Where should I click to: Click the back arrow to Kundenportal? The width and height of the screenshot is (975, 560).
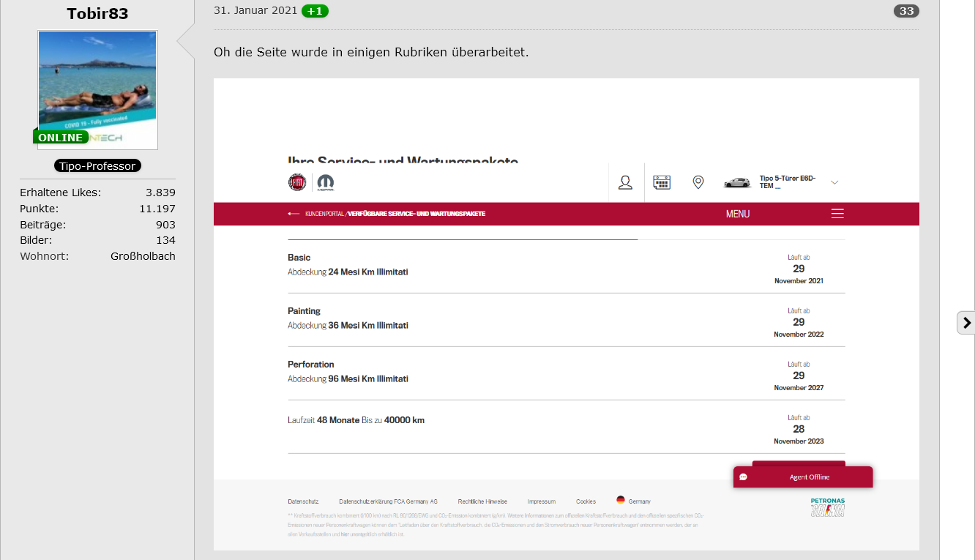pos(294,214)
